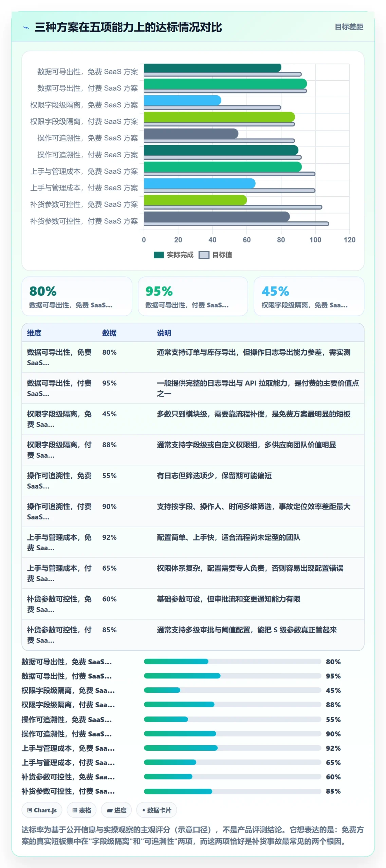The image size is (386, 868).
Task: Click chart axis label 数据可导出性，付费 SaaS 方案
Action: tap(88, 88)
